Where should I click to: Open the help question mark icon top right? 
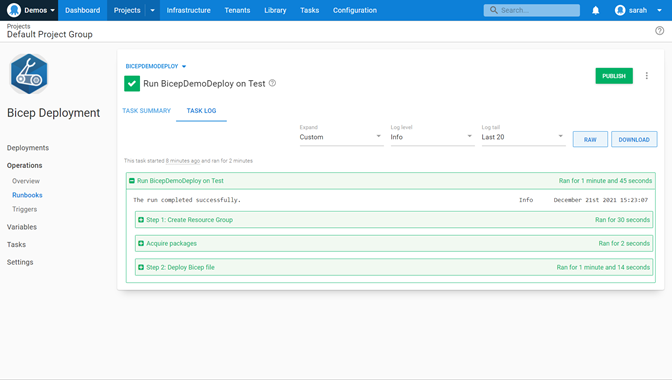[660, 30]
